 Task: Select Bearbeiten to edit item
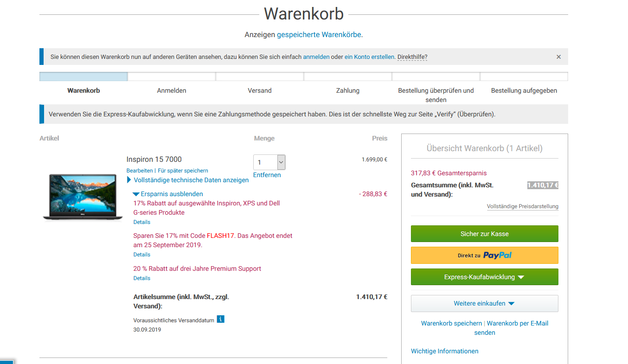139,171
